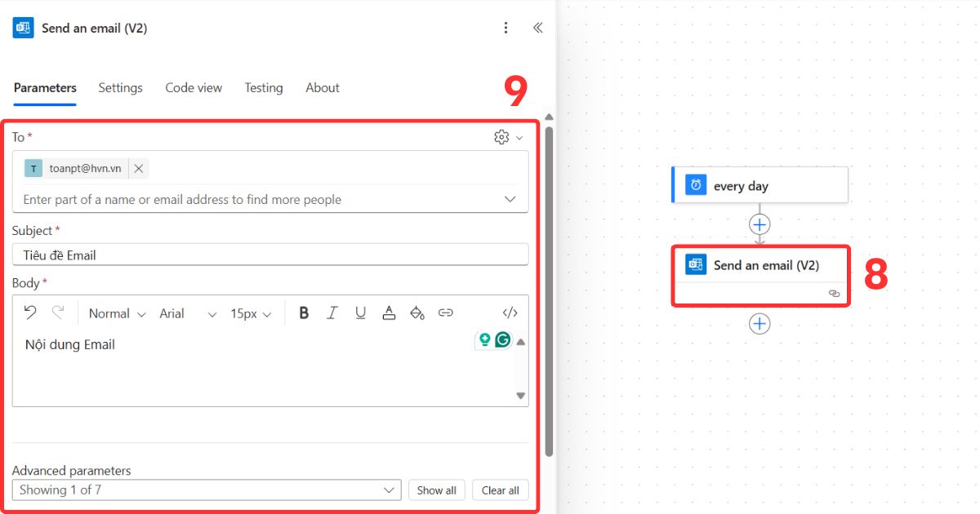Open the highlight color tool
Viewport: 980px width, 514px height.
[x=417, y=312]
